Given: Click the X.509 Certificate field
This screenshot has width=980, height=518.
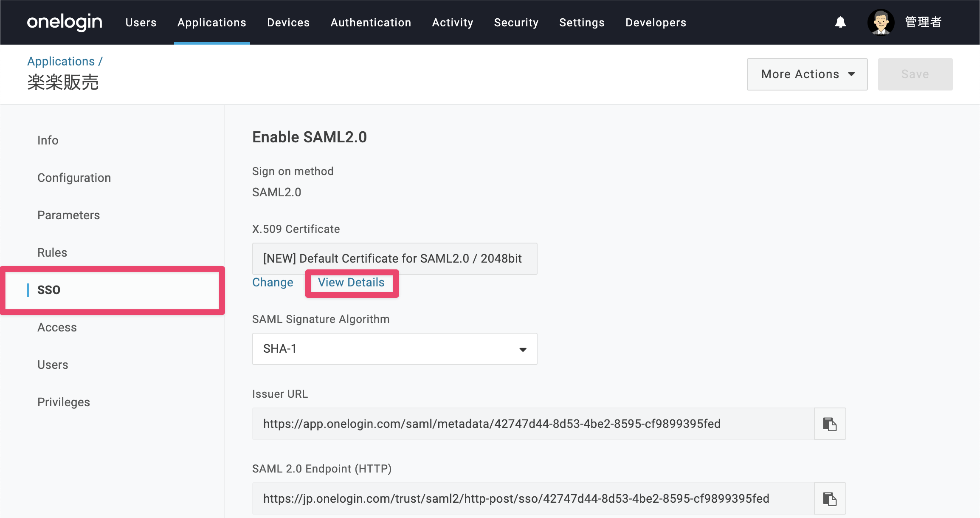Looking at the screenshot, I should pyautogui.click(x=394, y=259).
